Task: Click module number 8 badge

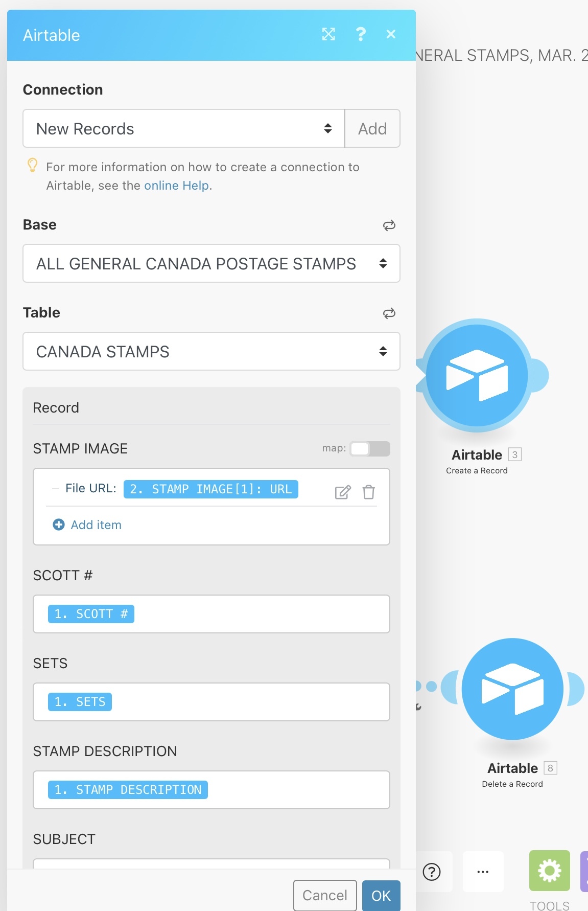Action: [x=550, y=768]
